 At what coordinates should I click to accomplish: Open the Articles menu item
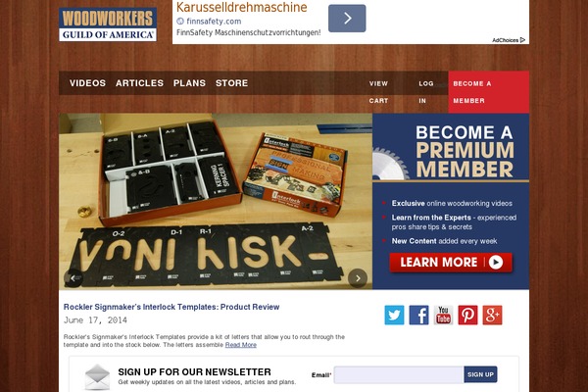tap(139, 83)
